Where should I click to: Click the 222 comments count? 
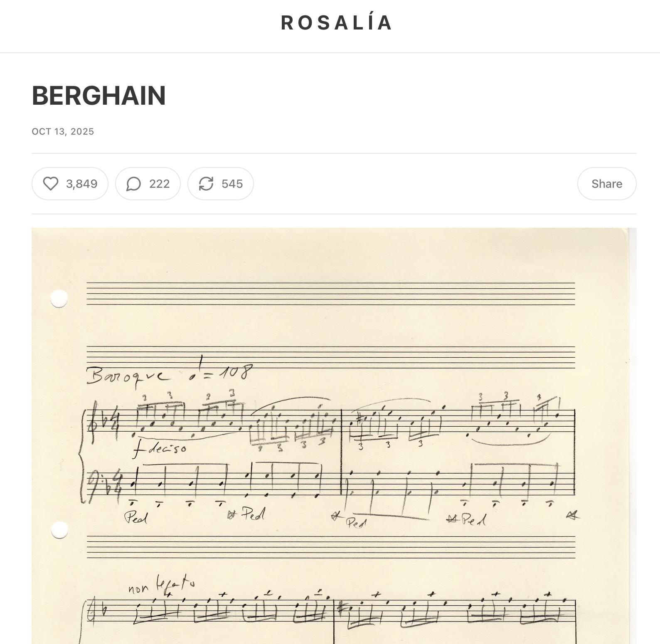[159, 184]
